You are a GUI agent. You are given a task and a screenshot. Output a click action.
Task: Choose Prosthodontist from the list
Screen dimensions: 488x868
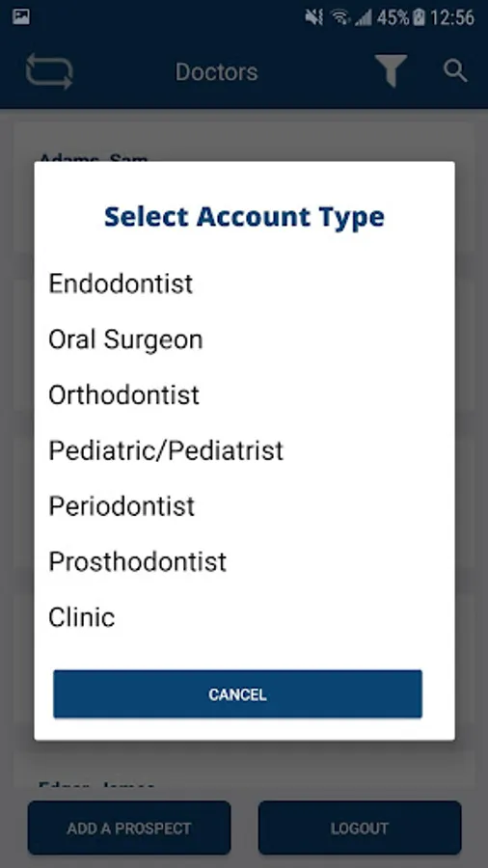pos(245,562)
